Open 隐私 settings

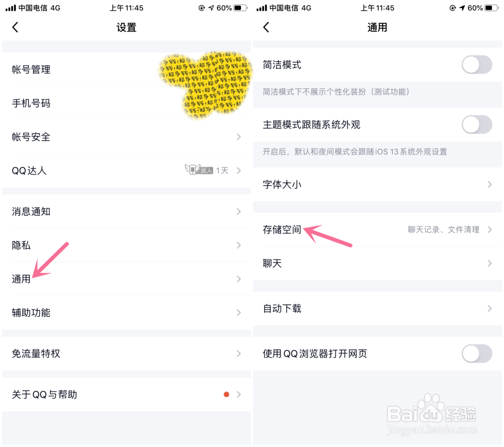127,245
